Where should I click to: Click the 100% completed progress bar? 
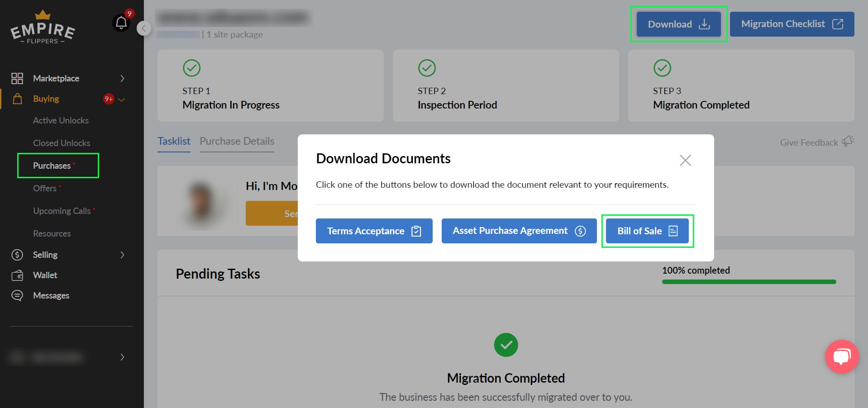tap(749, 282)
